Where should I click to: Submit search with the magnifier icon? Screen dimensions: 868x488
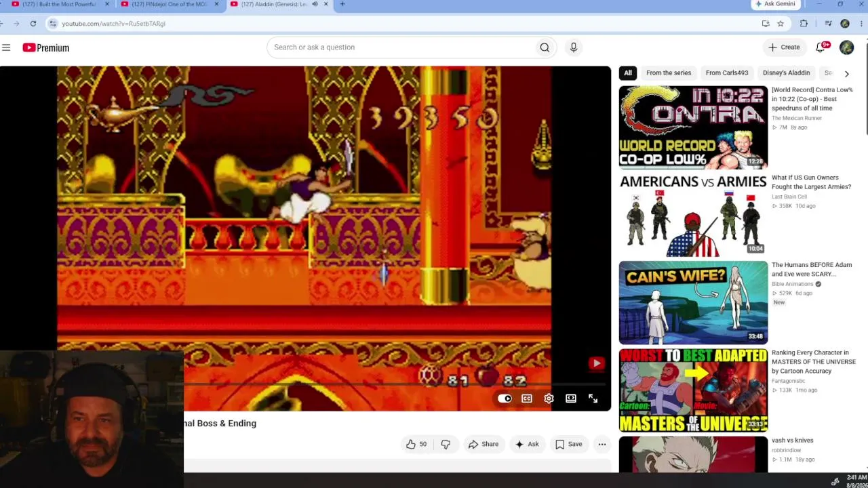click(x=545, y=47)
